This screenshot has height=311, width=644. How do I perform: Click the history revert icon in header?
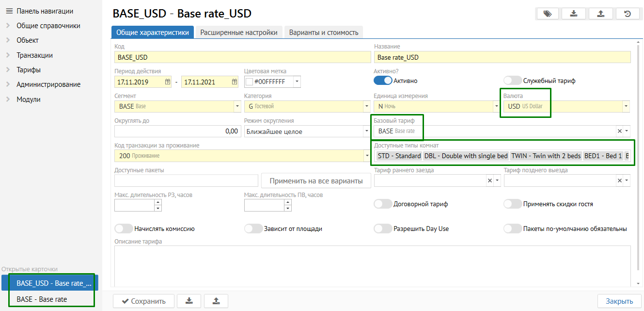(x=628, y=14)
